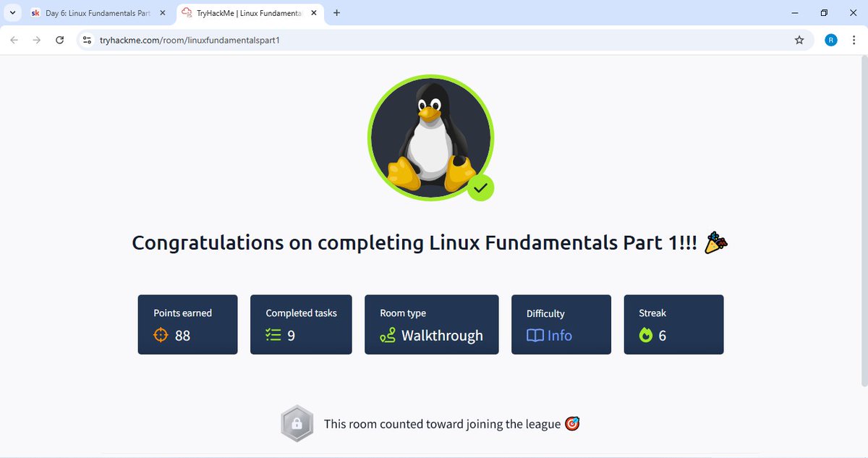Click the Points earned target icon

161,335
